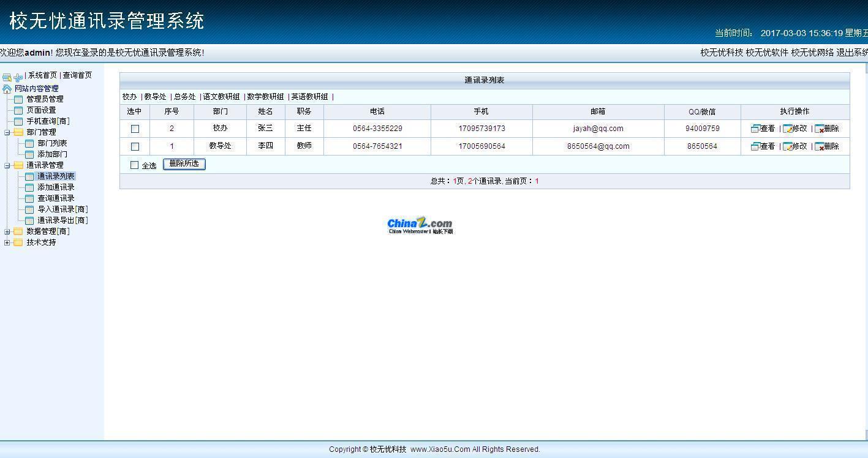Click the ChinaZ.com logo image
Viewport: 868px width, 458px height.
(x=420, y=225)
